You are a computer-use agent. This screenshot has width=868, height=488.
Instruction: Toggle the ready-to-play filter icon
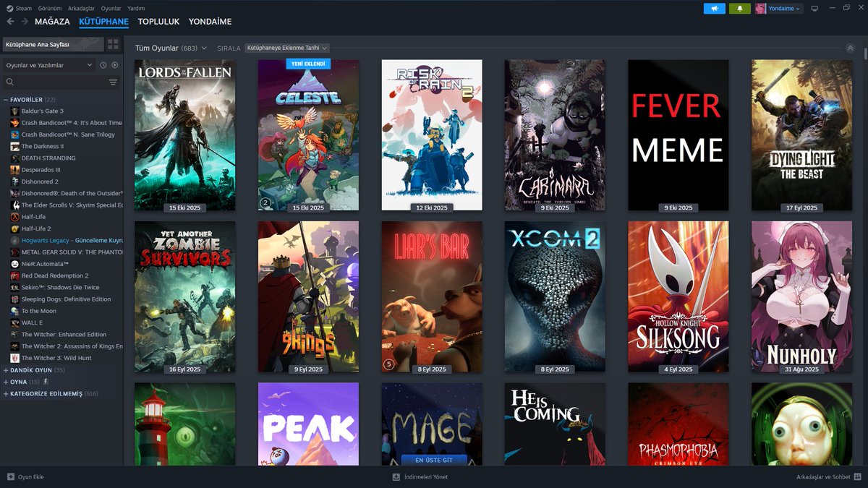point(115,65)
